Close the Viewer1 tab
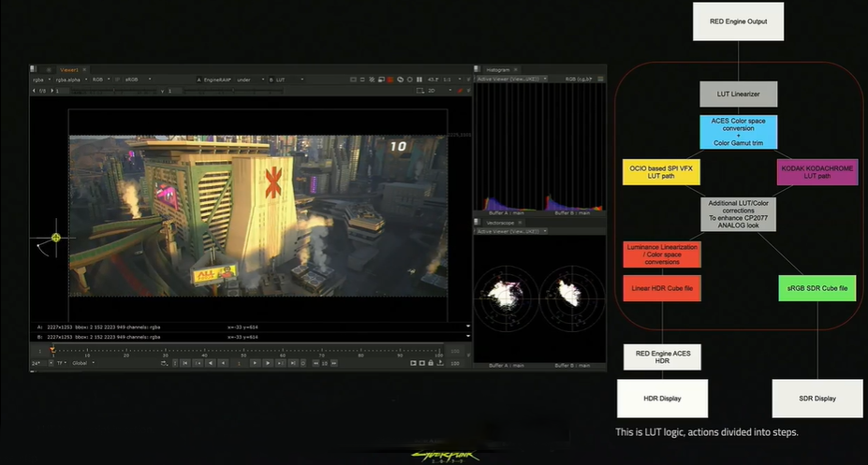Viewport: 868px width, 465px height. 84,69
